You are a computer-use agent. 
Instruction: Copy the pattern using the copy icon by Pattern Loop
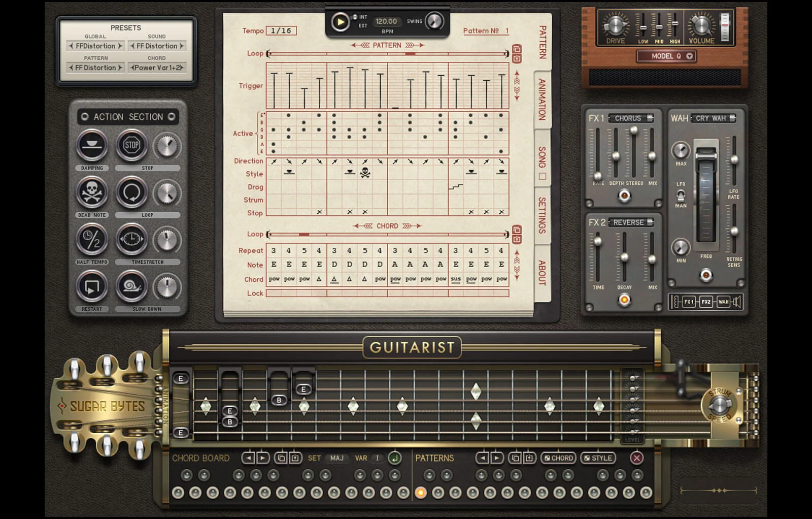tap(517, 49)
